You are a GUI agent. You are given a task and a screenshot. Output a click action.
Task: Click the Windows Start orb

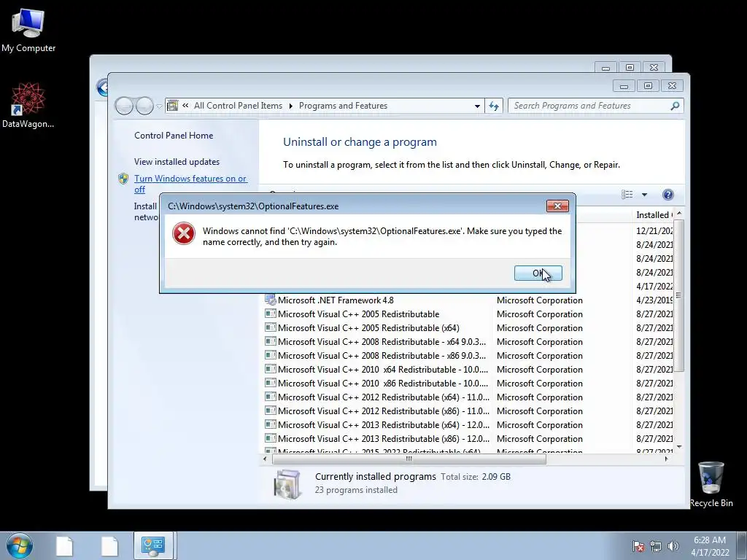tap(20, 545)
